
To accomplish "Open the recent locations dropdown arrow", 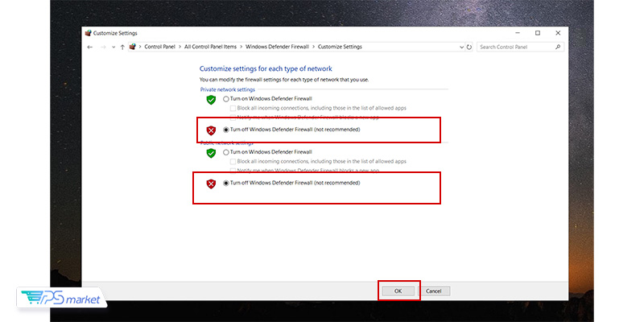I will tap(114, 47).
